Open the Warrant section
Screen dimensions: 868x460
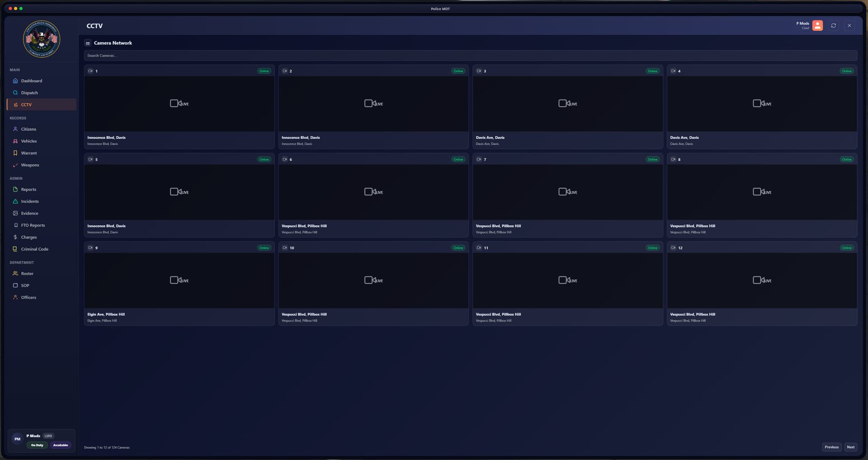pos(41,153)
